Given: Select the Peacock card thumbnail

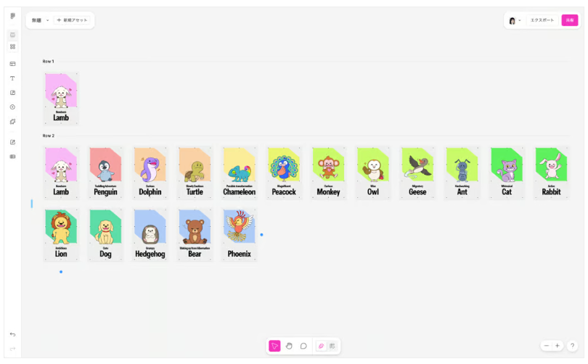Looking at the screenshot, I should pos(284,173).
